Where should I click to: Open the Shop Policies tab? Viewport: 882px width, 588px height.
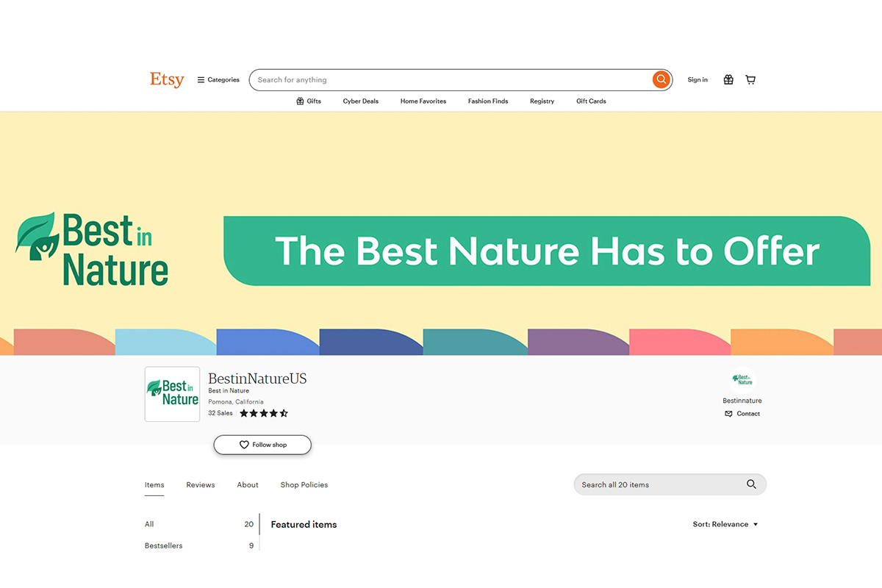(x=304, y=485)
